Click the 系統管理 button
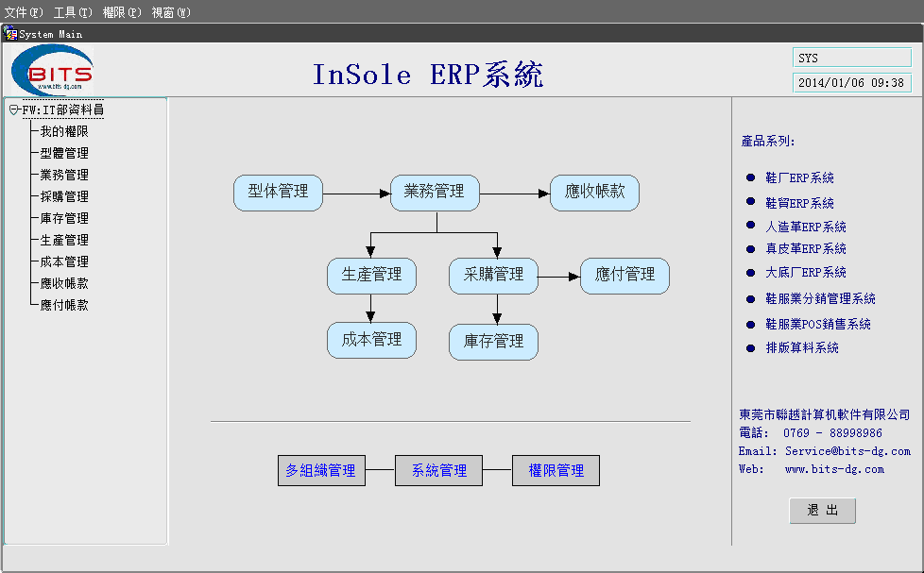Screen dimensions: 924x573 click(438, 470)
